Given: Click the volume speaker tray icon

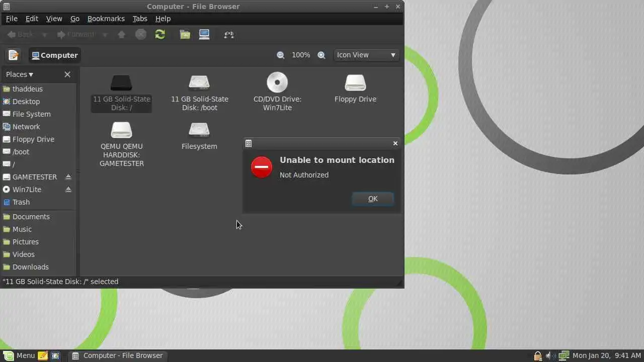Looking at the screenshot, I should pyautogui.click(x=550, y=356).
